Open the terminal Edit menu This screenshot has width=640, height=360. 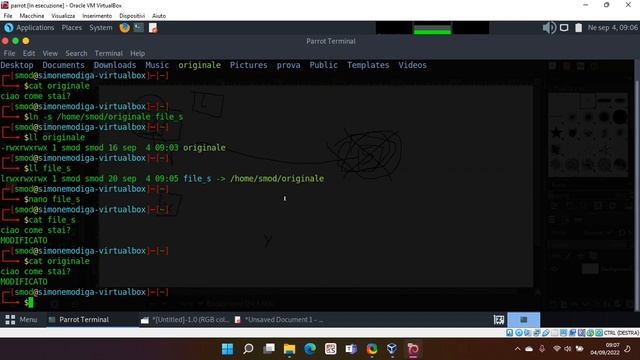point(29,53)
